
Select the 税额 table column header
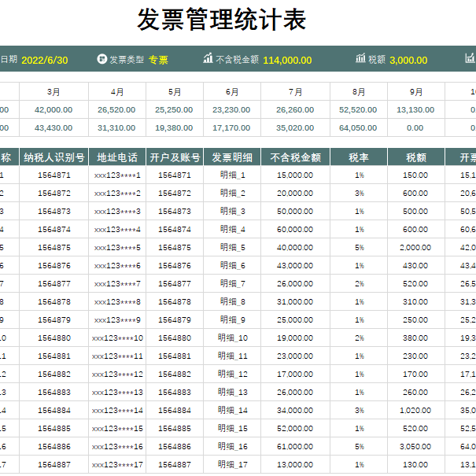(416, 157)
